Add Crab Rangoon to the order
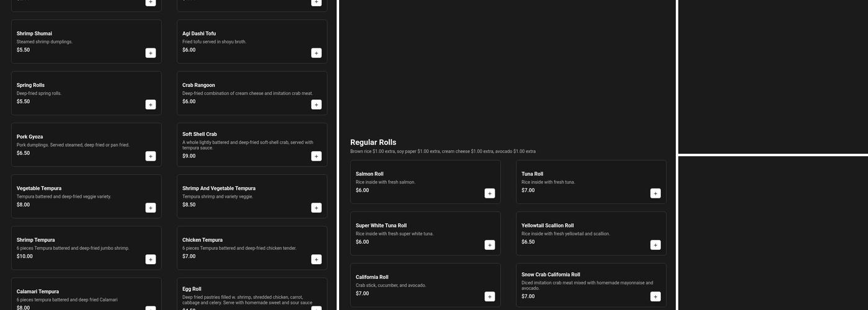 [x=316, y=104]
